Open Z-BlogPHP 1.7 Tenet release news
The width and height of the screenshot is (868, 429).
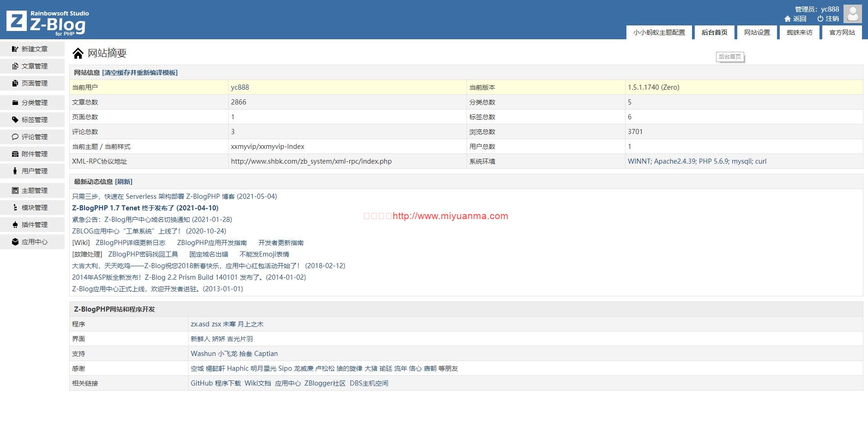pos(145,208)
